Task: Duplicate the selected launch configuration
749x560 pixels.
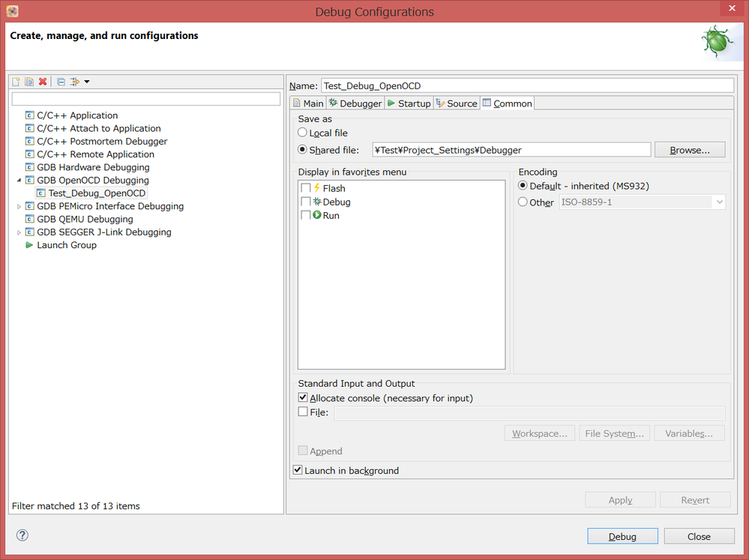Action: click(x=28, y=81)
